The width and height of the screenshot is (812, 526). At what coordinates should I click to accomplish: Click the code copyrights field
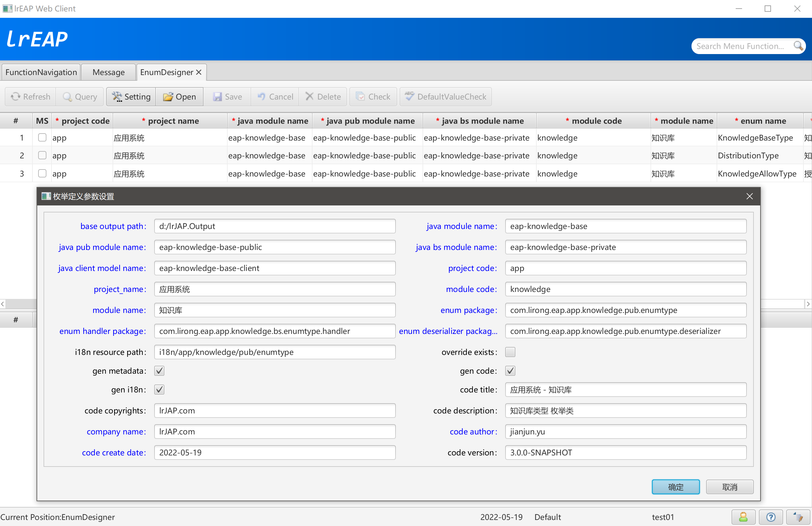coord(275,411)
